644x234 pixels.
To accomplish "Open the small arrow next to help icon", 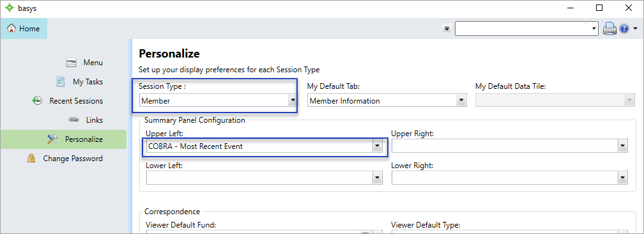I will pyautogui.click(x=635, y=29).
